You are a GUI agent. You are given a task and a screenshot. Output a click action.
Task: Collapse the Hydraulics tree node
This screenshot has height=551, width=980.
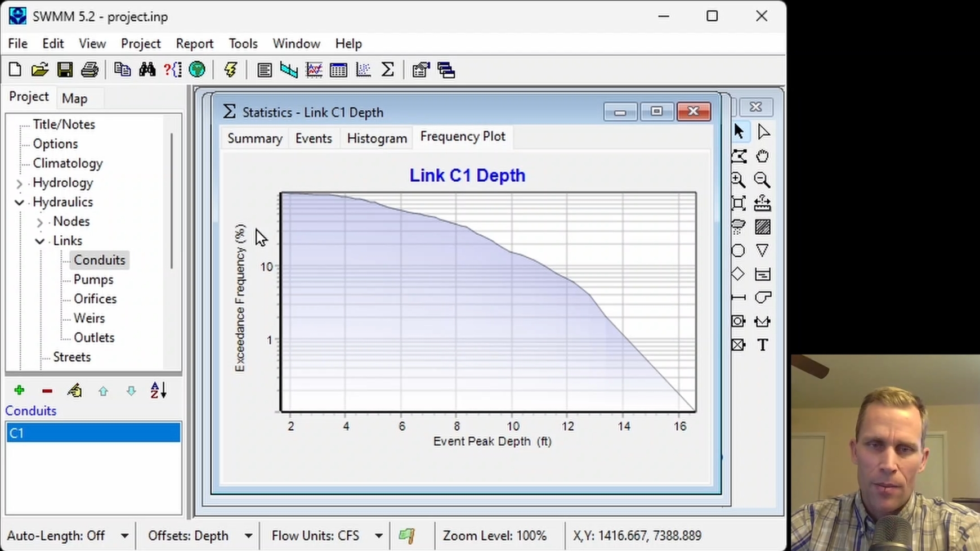20,202
